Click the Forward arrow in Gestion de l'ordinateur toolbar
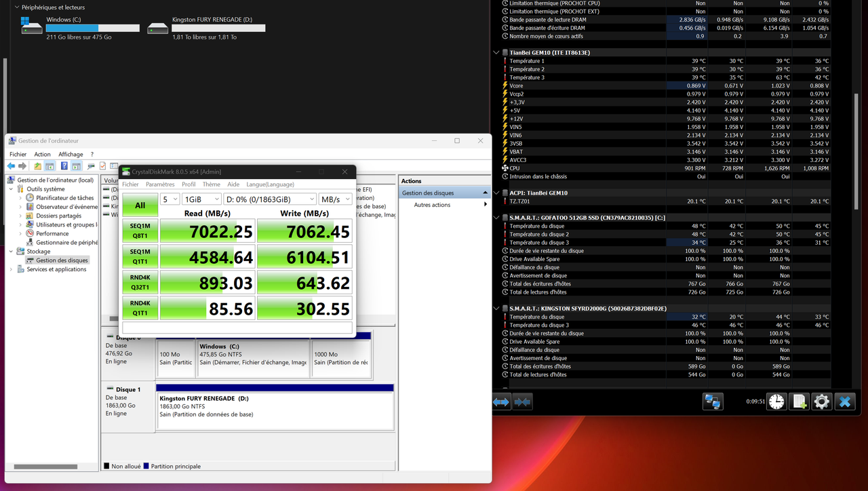This screenshot has height=491, width=868. (x=22, y=166)
